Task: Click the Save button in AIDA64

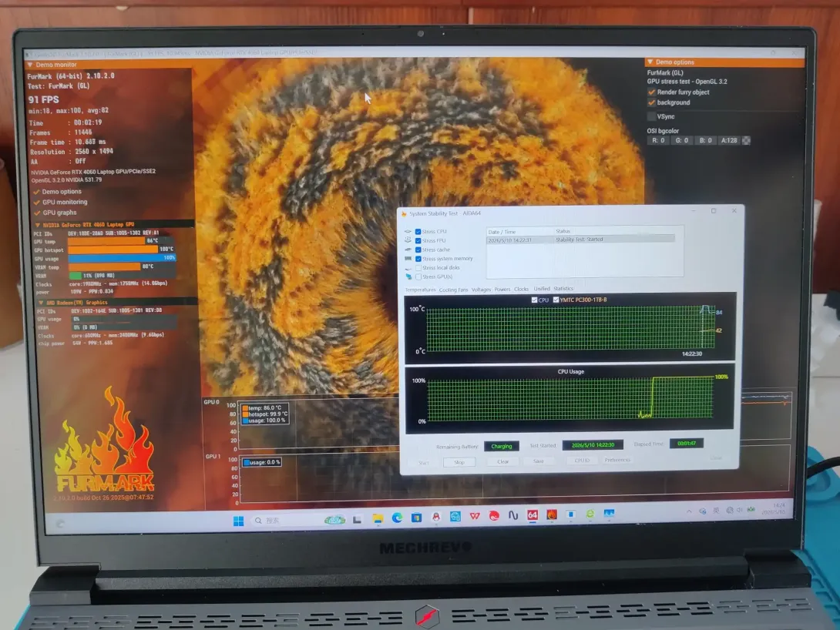Action: (539, 461)
